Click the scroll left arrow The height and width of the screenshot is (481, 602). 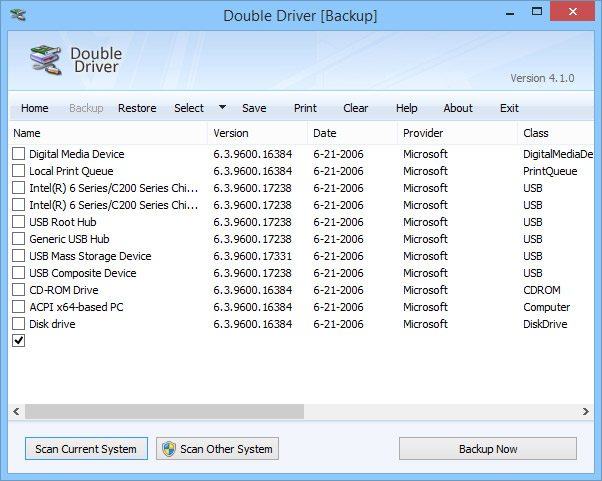(x=16, y=412)
